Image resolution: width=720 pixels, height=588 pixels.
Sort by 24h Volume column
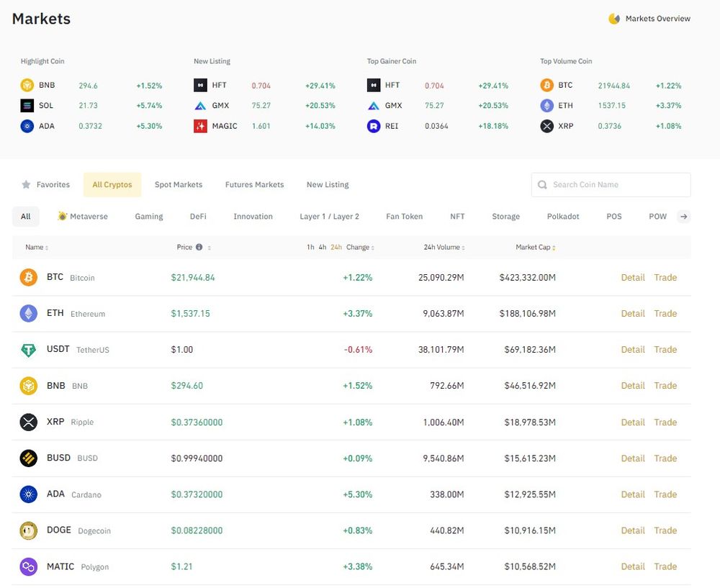click(444, 248)
